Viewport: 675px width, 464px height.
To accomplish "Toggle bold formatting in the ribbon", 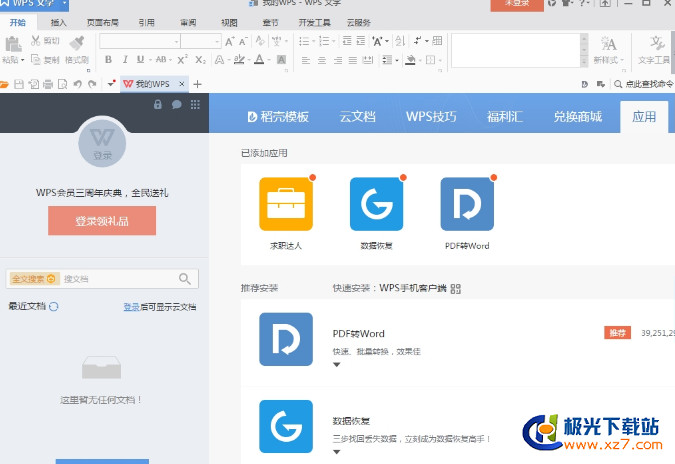I will pyautogui.click(x=110, y=60).
